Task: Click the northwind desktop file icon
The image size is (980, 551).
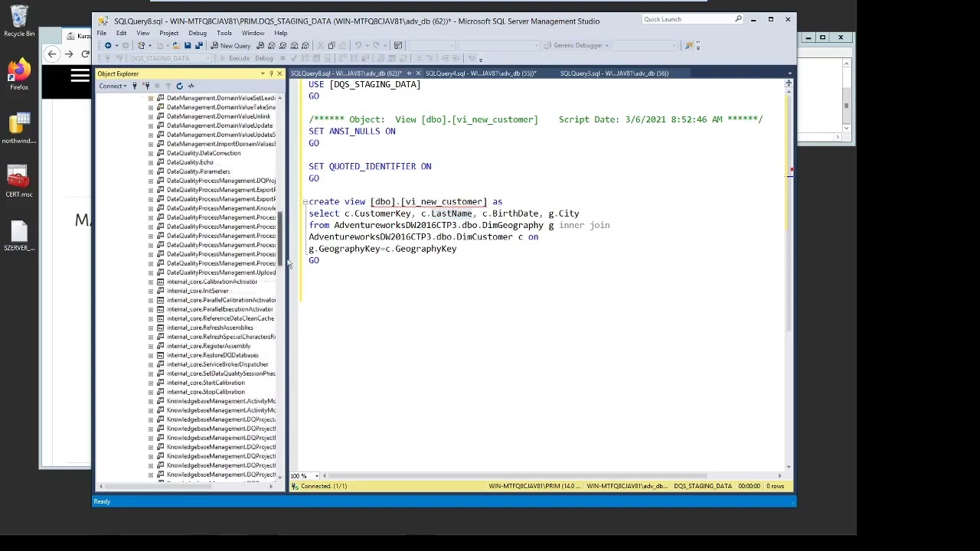Action: 19,129
